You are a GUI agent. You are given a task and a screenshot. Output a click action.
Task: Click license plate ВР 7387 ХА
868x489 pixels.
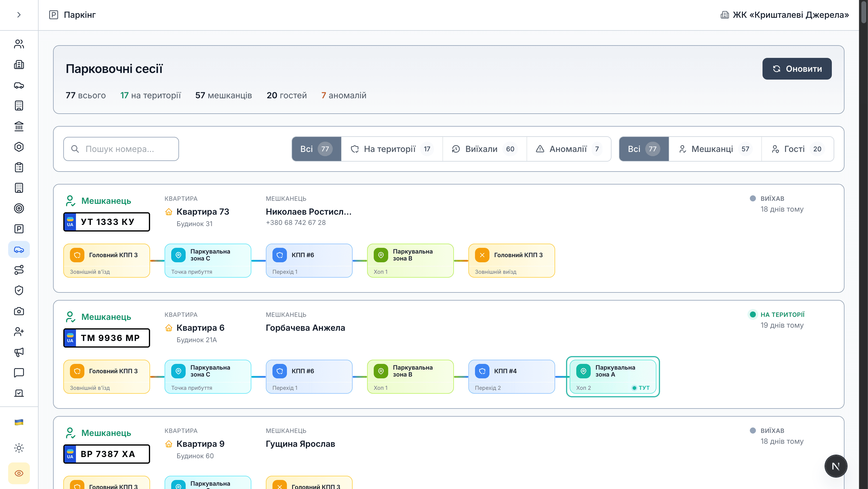pos(106,454)
